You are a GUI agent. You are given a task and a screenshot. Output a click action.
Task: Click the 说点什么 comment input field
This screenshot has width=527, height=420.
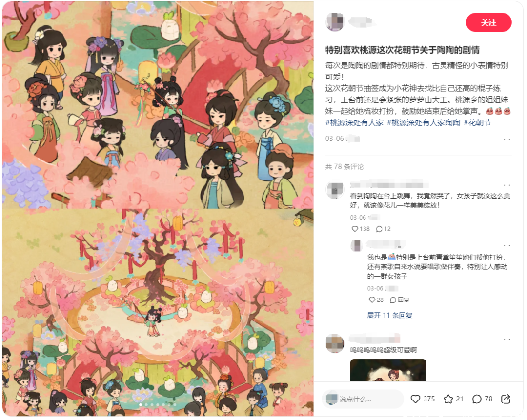(x=363, y=399)
